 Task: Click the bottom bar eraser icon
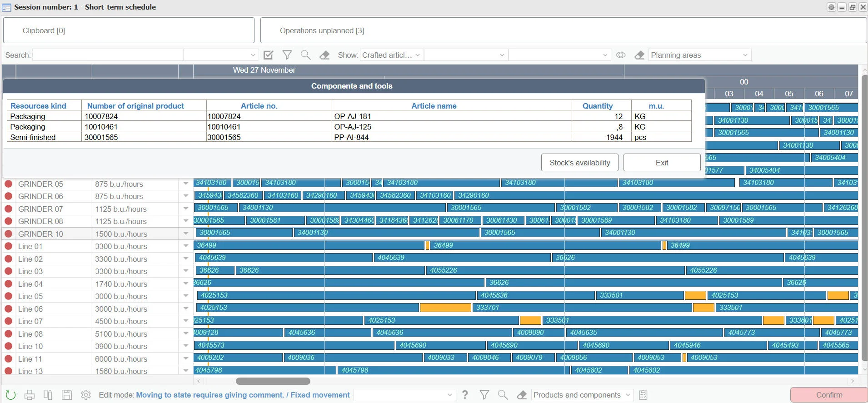click(522, 395)
